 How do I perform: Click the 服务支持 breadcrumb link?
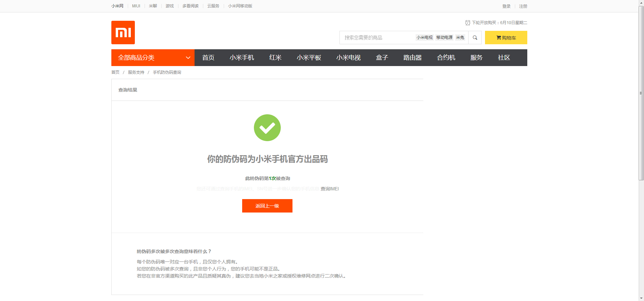pyautogui.click(x=136, y=72)
